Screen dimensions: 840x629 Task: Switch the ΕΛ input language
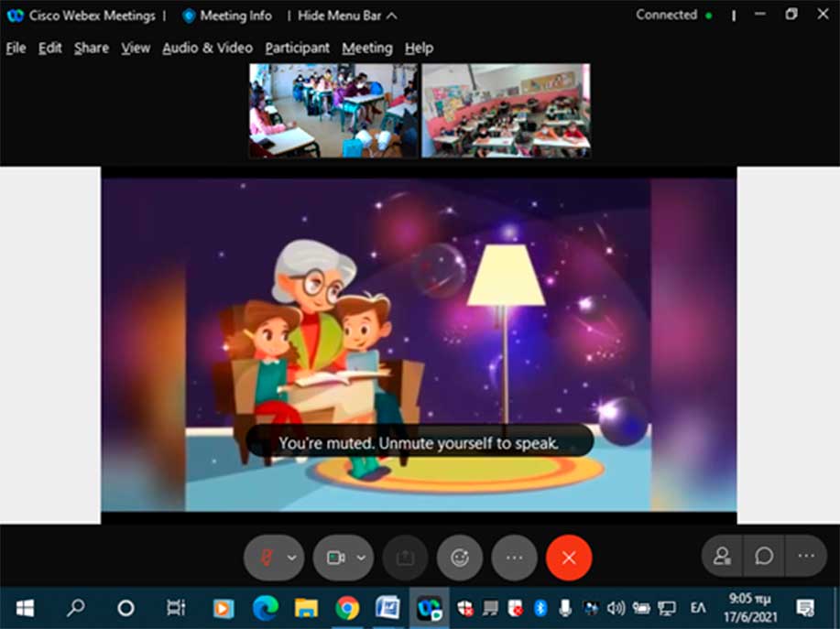coord(697,608)
